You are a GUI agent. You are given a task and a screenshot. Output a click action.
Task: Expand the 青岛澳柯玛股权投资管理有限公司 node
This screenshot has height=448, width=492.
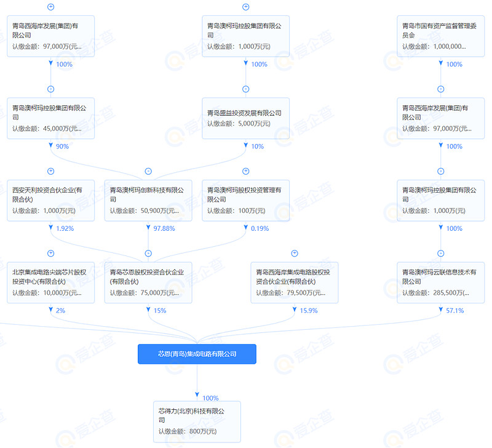(245, 171)
